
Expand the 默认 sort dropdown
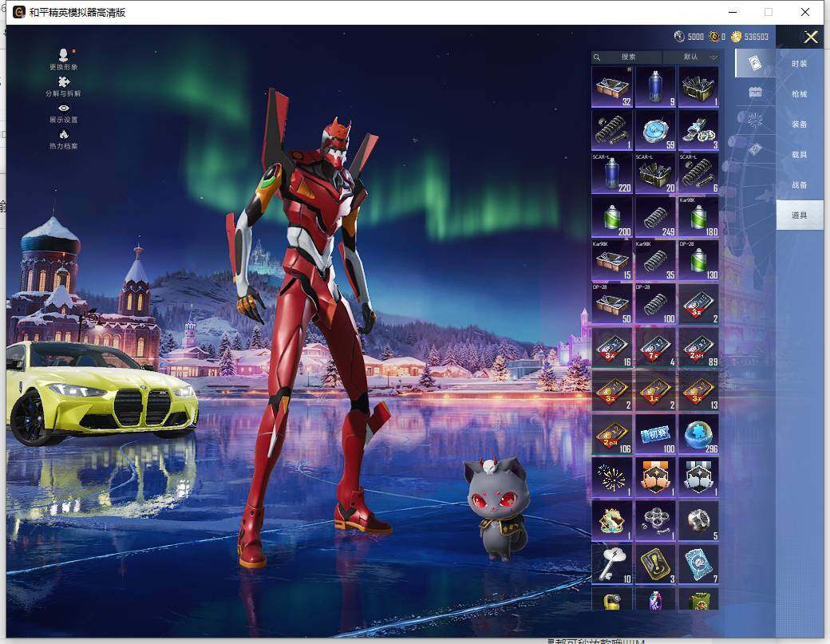click(x=691, y=57)
